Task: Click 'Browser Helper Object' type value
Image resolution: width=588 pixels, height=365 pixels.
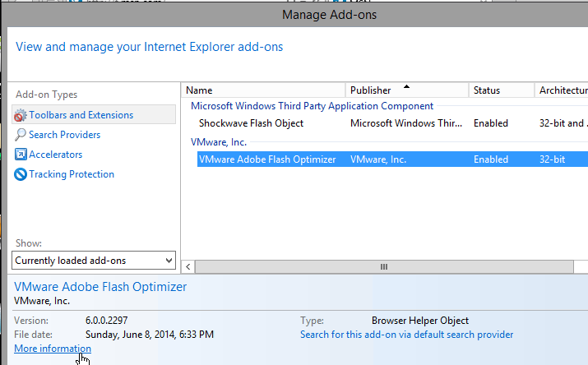Action: pyautogui.click(x=420, y=321)
